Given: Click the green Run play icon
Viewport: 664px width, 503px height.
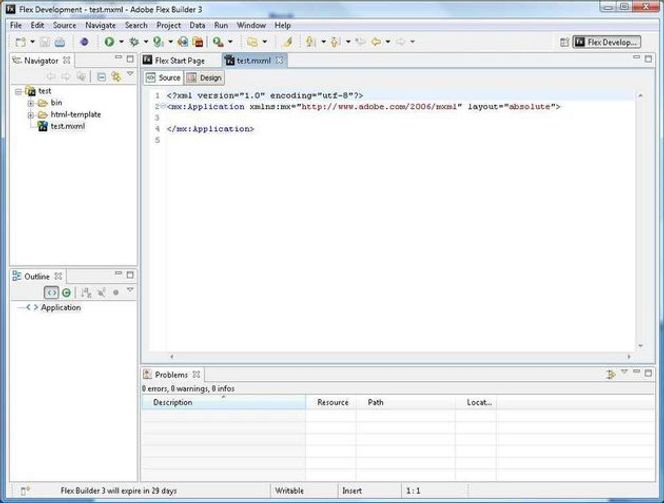Looking at the screenshot, I should pos(109,42).
